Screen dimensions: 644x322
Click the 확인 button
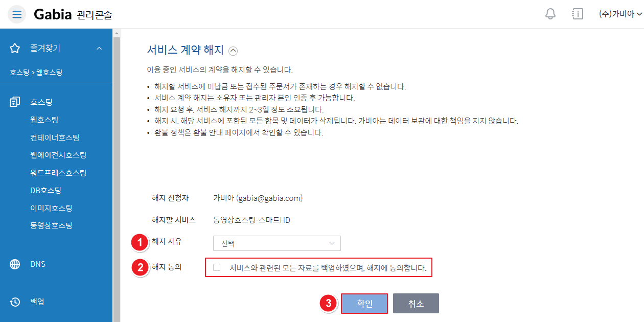tap(364, 303)
